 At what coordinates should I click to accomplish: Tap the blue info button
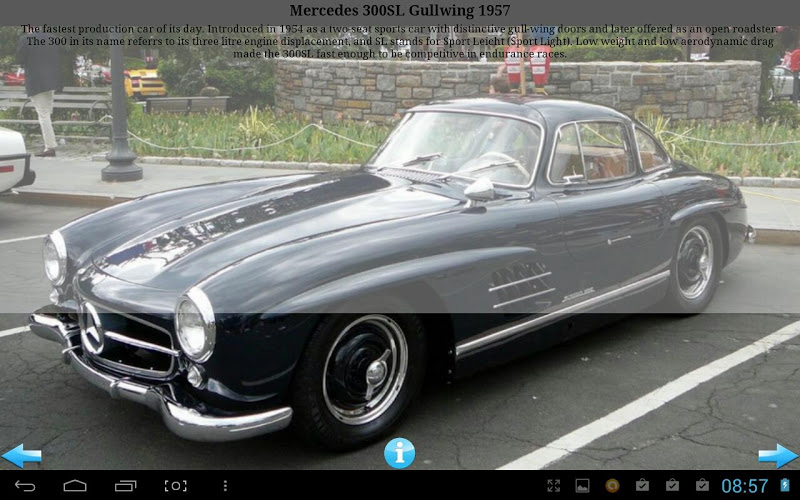399,453
